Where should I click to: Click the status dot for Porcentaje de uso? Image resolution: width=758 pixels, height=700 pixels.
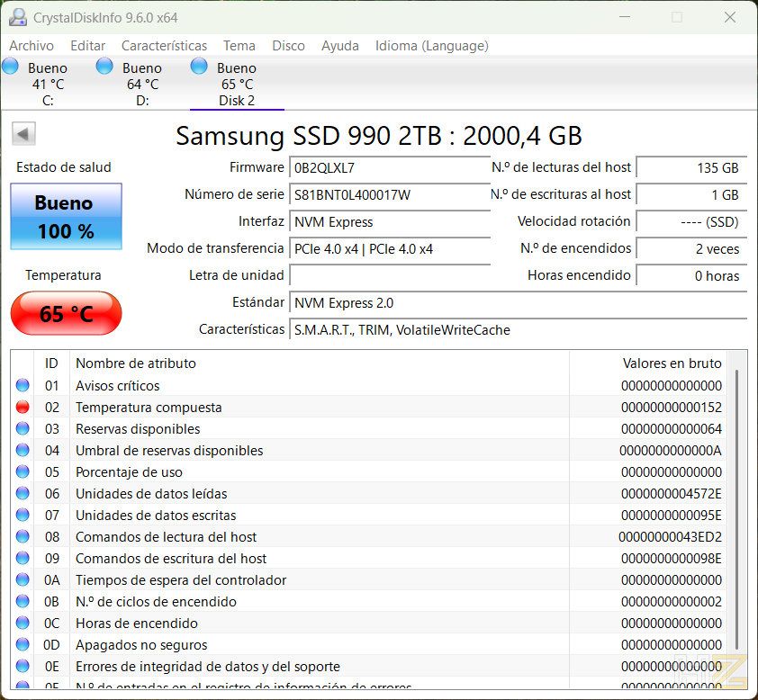(23, 471)
